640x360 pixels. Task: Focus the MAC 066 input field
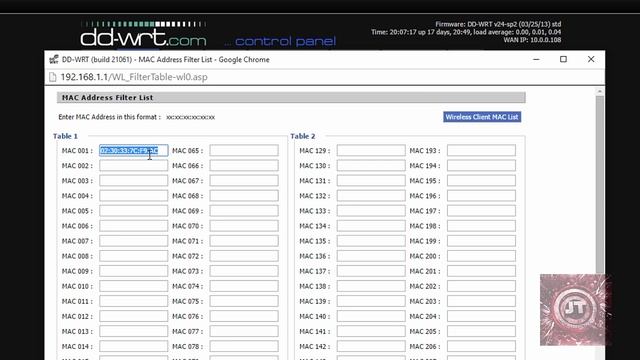click(x=244, y=166)
